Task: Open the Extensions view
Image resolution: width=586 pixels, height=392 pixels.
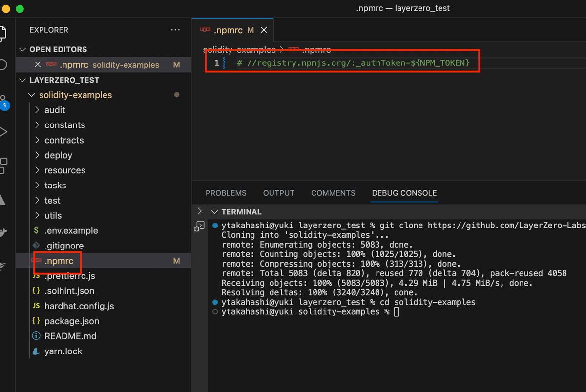Action: click(x=3, y=165)
